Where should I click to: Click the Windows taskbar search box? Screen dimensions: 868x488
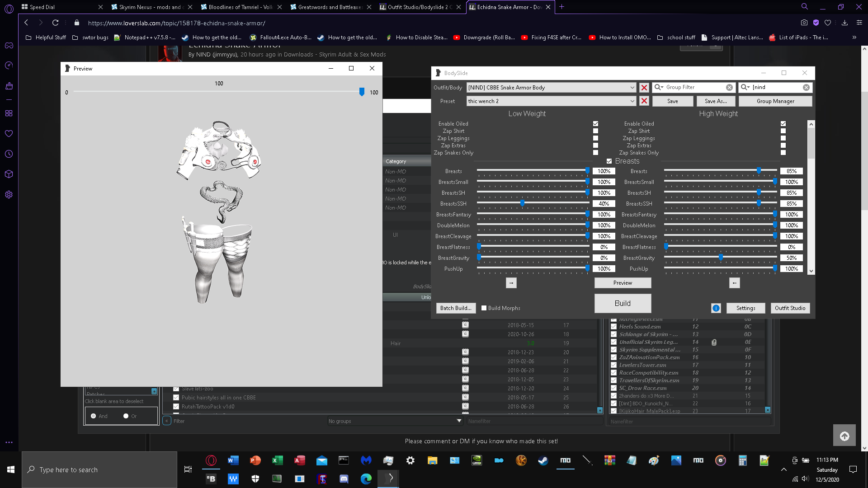point(99,469)
